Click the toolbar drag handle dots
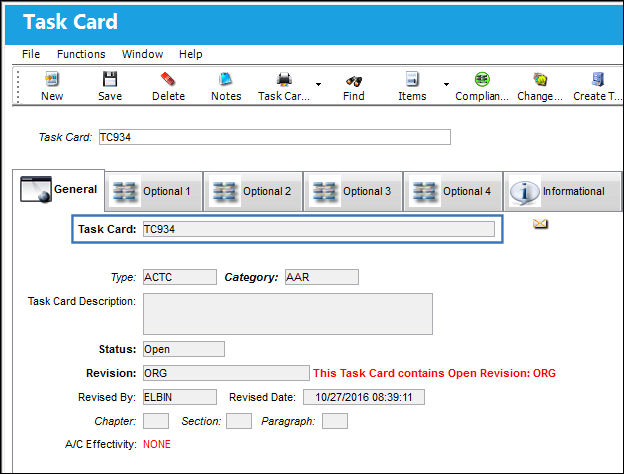This screenshot has width=624, height=474. point(18,86)
